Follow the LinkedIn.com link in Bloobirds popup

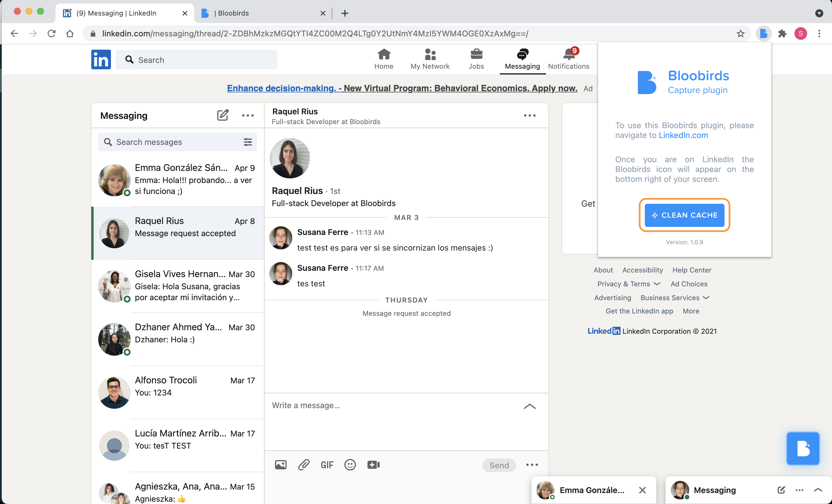click(x=683, y=135)
